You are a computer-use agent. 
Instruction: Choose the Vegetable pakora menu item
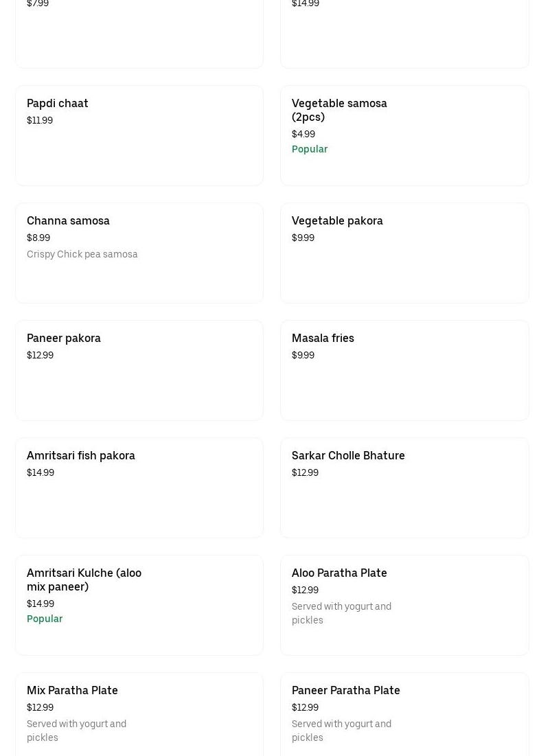point(337,221)
